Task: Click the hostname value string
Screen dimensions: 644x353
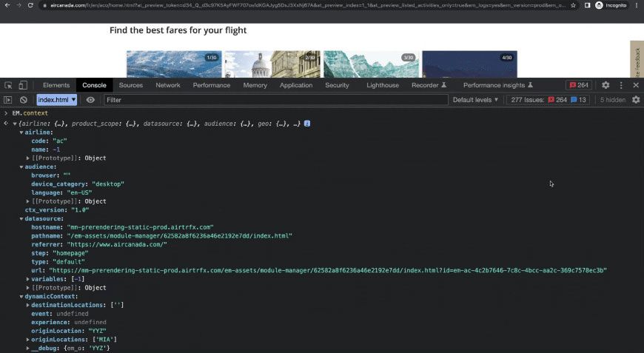Action: coord(140,227)
